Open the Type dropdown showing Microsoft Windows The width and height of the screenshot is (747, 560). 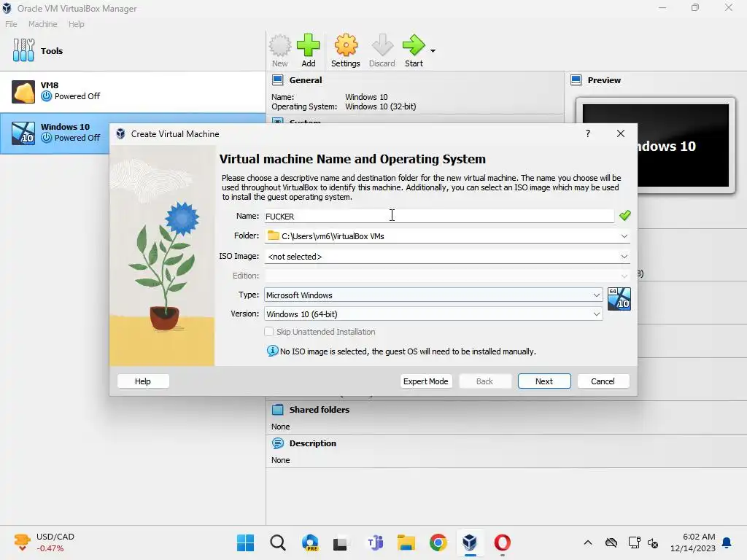(433, 295)
